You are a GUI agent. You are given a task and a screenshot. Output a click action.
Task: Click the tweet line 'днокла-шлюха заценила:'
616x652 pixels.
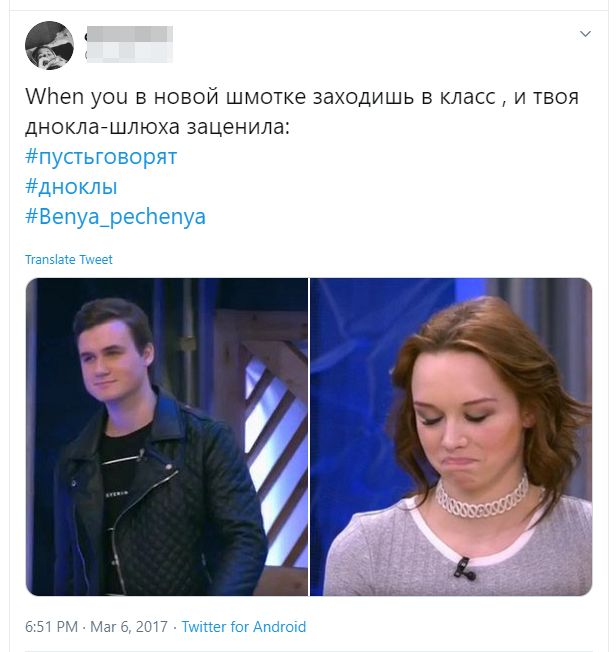(x=157, y=127)
